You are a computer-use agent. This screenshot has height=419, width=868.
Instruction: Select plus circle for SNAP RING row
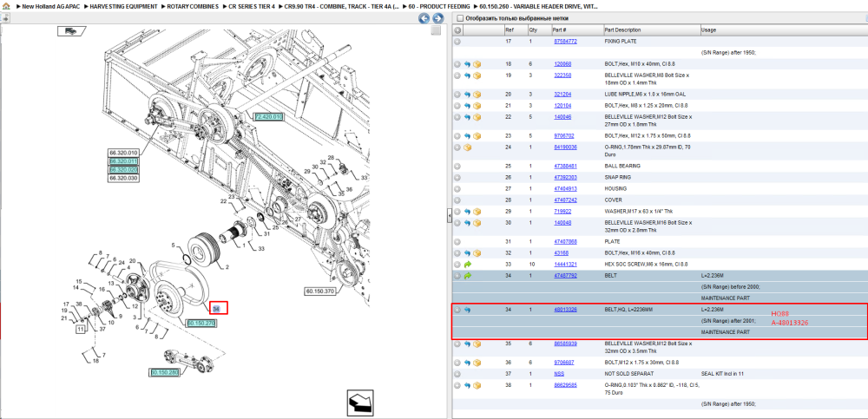coord(457,178)
